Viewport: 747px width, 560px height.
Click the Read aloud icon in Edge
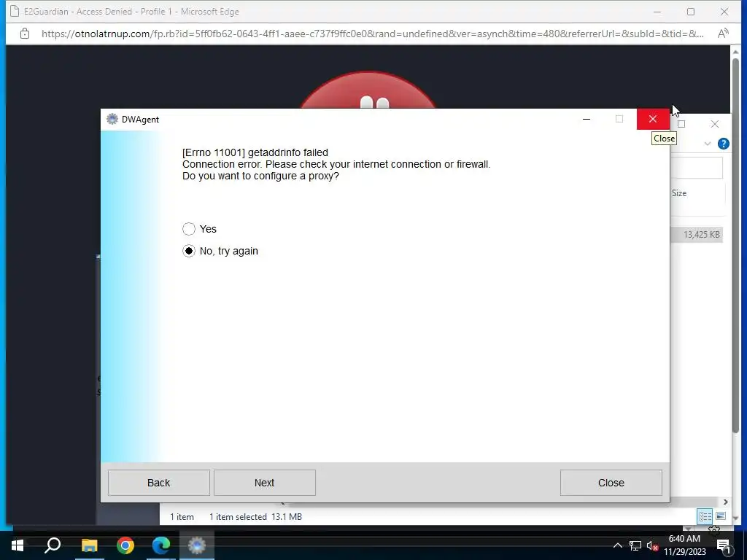723,34
